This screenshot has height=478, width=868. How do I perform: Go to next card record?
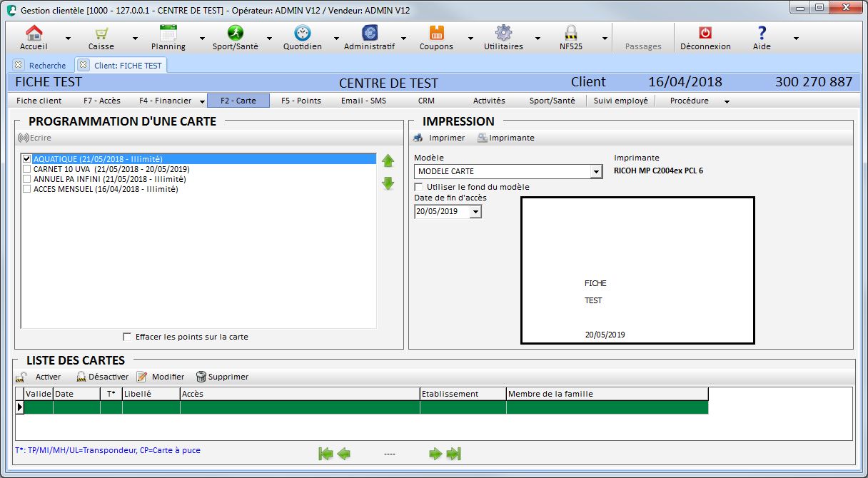(x=435, y=453)
